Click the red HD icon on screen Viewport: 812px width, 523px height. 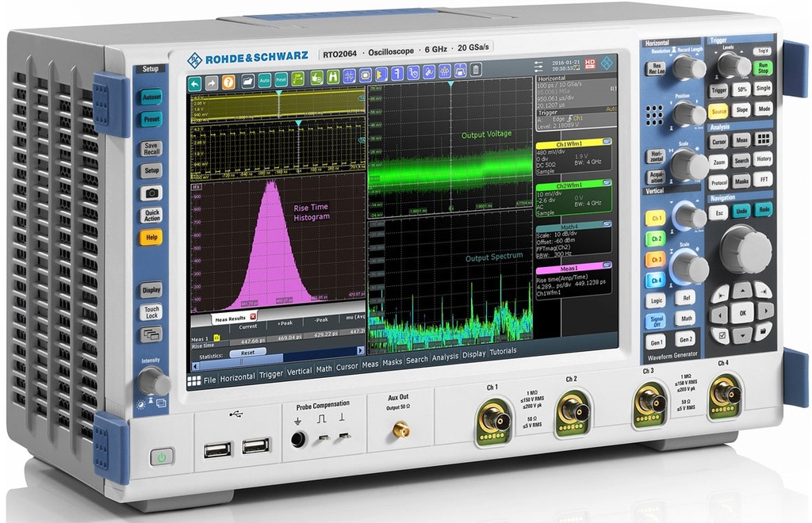coord(590,63)
